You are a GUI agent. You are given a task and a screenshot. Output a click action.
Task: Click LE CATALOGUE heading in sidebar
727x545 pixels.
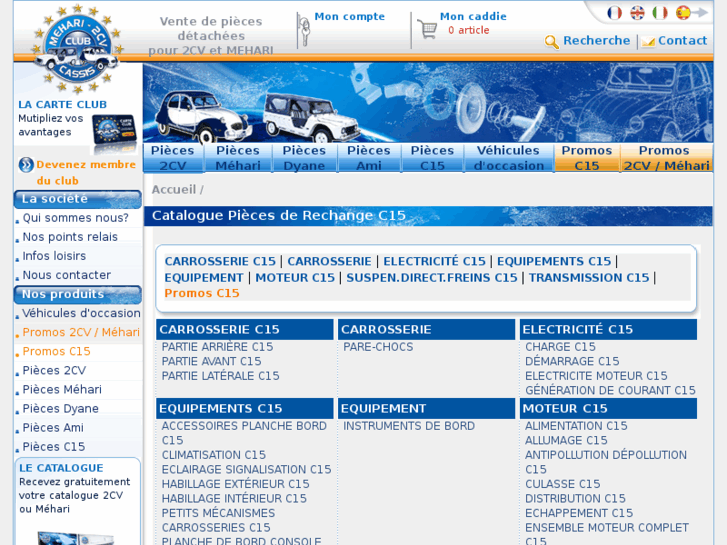click(61, 468)
